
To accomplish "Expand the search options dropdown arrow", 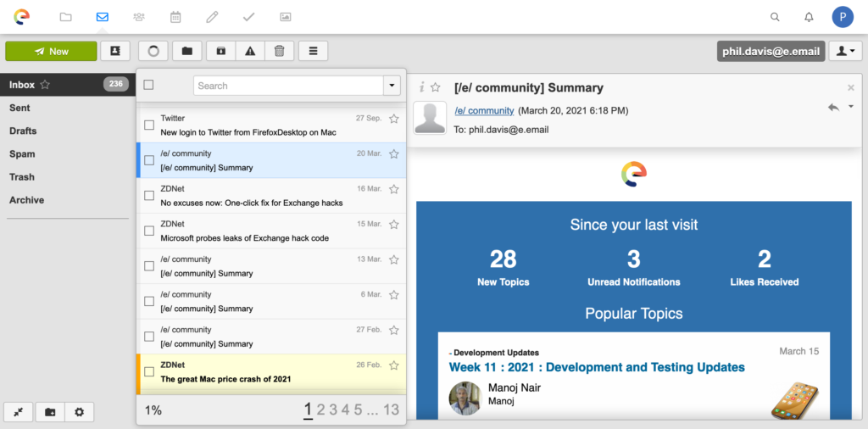I will pos(392,86).
